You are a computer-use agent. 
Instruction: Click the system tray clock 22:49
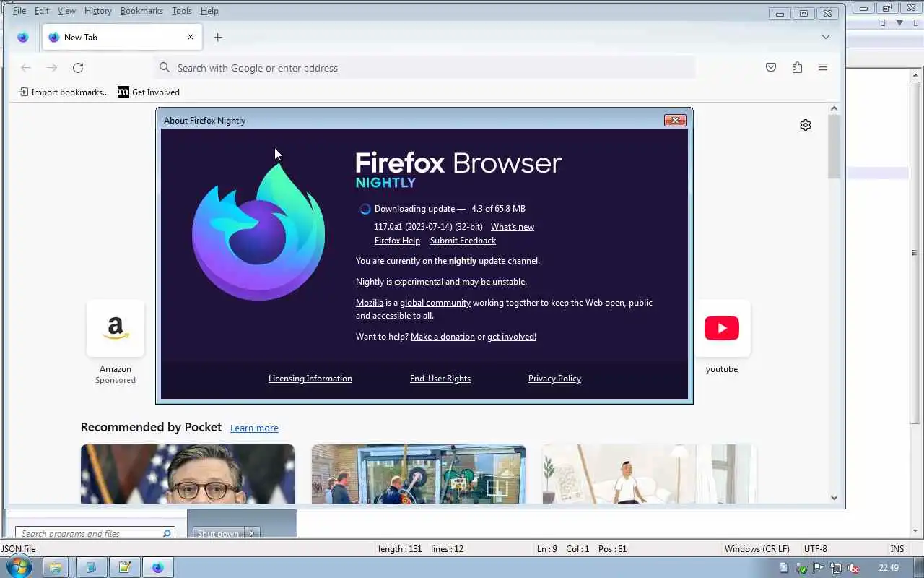(889, 568)
